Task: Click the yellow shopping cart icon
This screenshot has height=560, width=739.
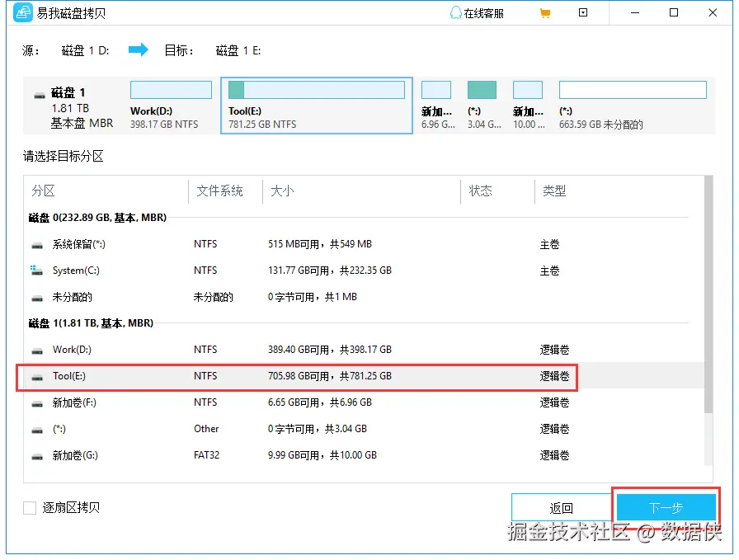Action: [x=545, y=12]
